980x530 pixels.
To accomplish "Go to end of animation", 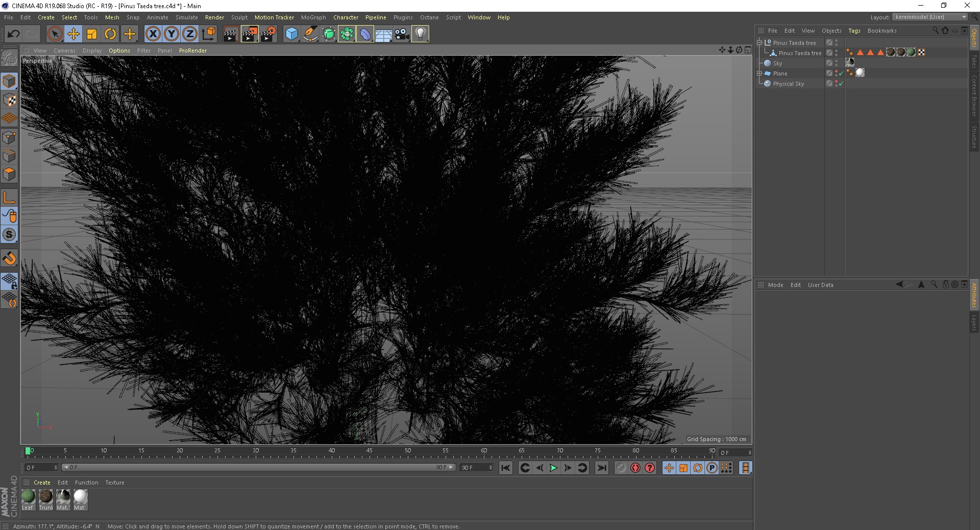I will point(602,468).
